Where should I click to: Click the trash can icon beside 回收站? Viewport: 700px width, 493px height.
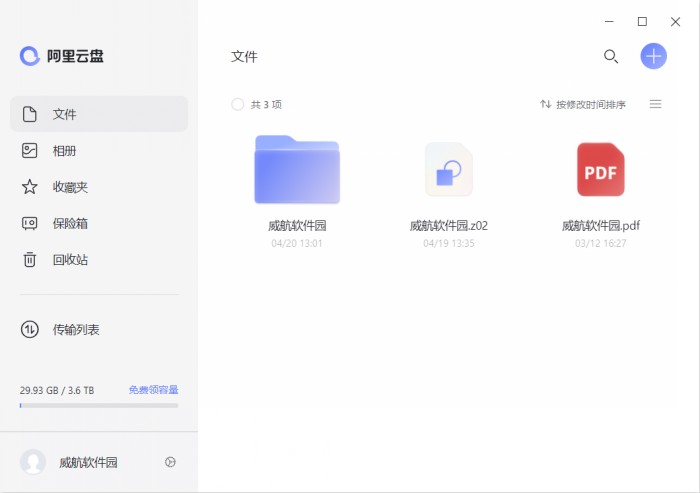coord(29,259)
